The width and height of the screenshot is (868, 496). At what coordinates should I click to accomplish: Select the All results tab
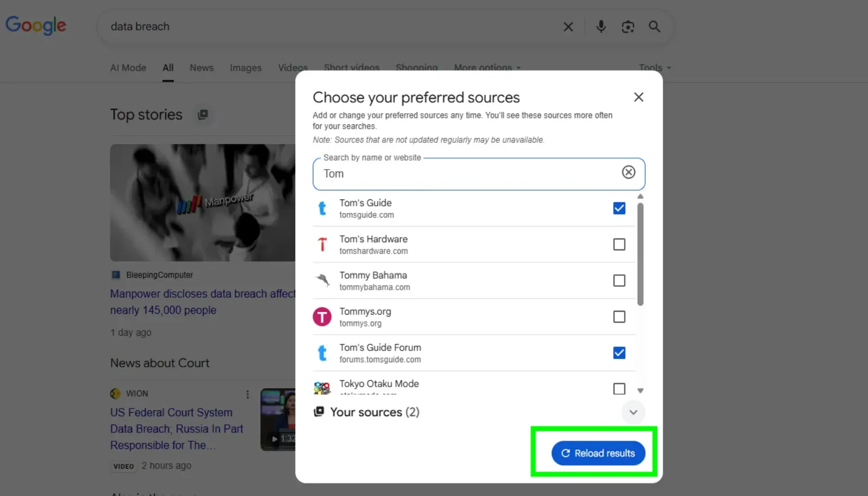[168, 68]
